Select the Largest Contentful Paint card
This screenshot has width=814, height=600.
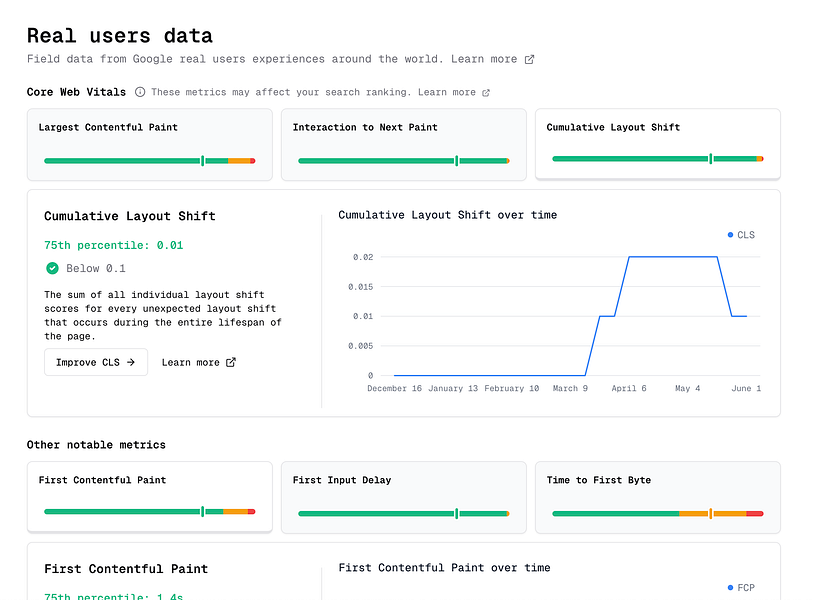[x=149, y=144]
